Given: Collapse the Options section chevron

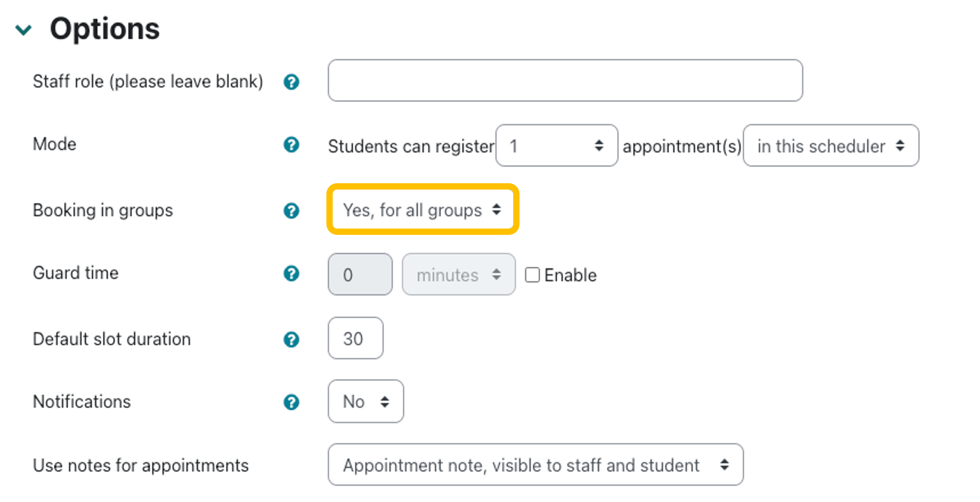Looking at the screenshot, I should (x=24, y=30).
